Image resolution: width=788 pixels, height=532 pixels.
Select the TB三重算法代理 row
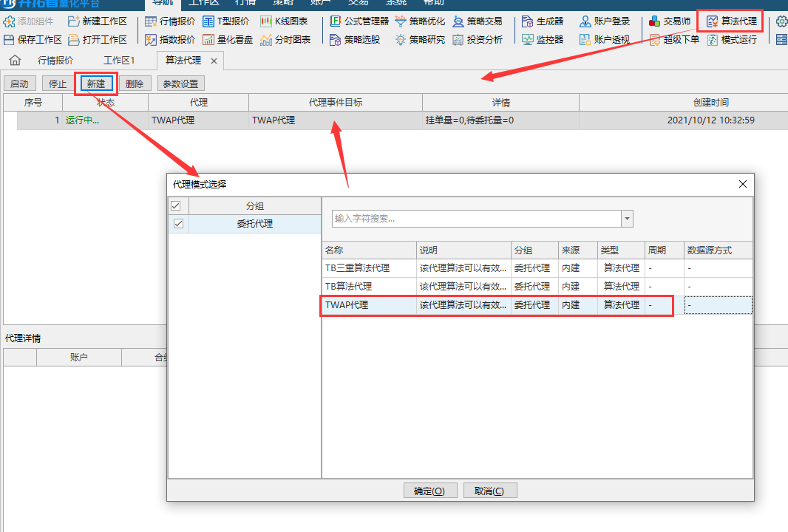(x=537, y=268)
